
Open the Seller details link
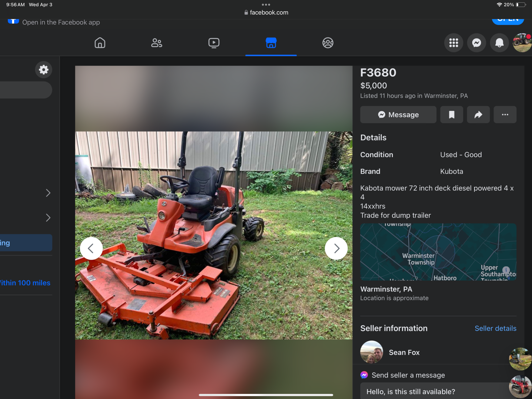tap(495, 328)
